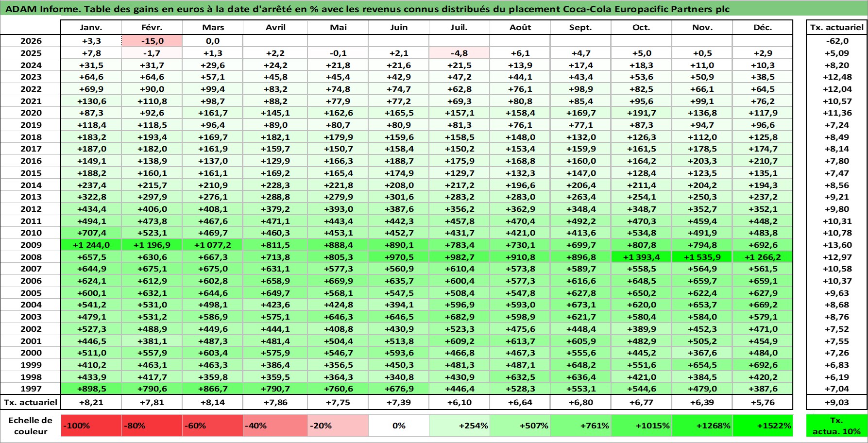Select the +9,03 overall rate cell
This screenshot has width=868, height=443.
[836, 402]
